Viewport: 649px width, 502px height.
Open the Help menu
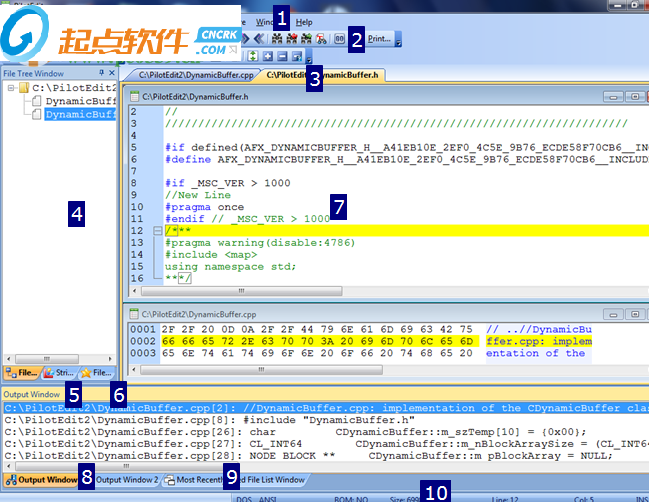[304, 21]
